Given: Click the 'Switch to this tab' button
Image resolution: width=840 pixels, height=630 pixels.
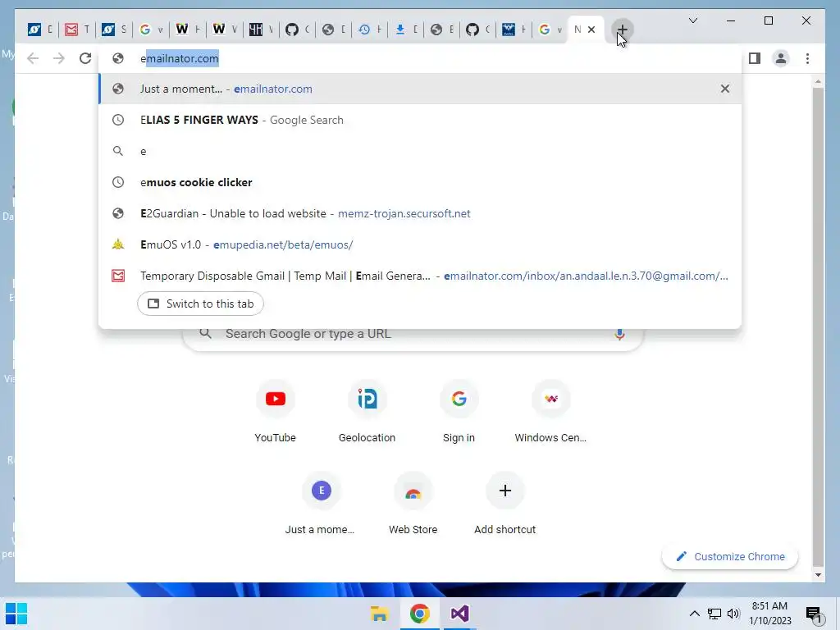Looking at the screenshot, I should coord(200,304).
